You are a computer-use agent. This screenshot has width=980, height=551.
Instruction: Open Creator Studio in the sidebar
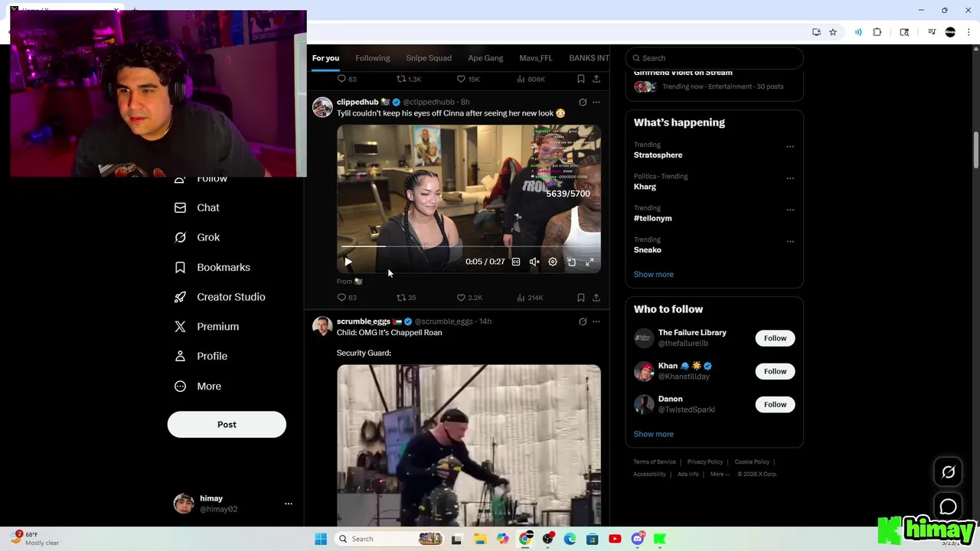220,297
